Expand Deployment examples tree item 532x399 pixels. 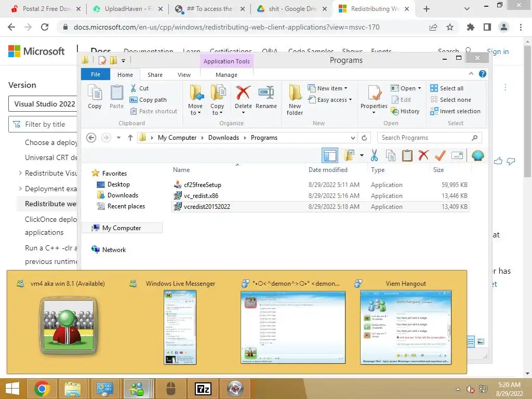click(20, 188)
